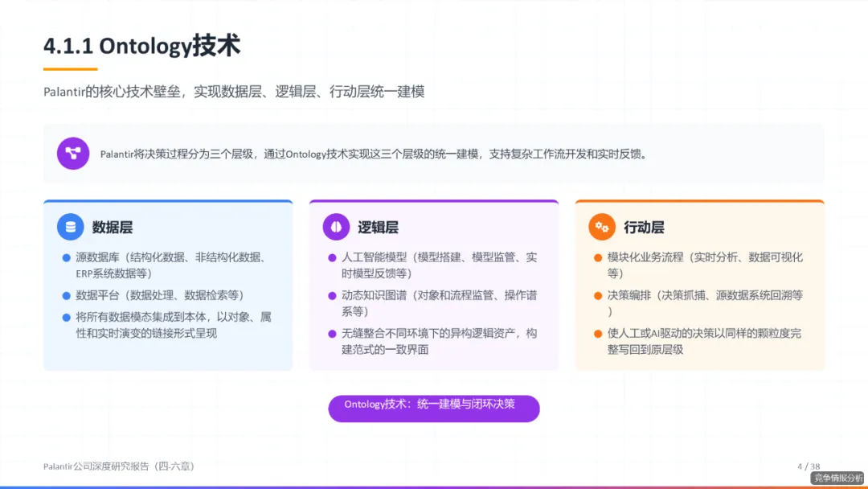The width and height of the screenshot is (868, 489).
Task: Click the 行动层 card heading
Action: tap(644, 227)
